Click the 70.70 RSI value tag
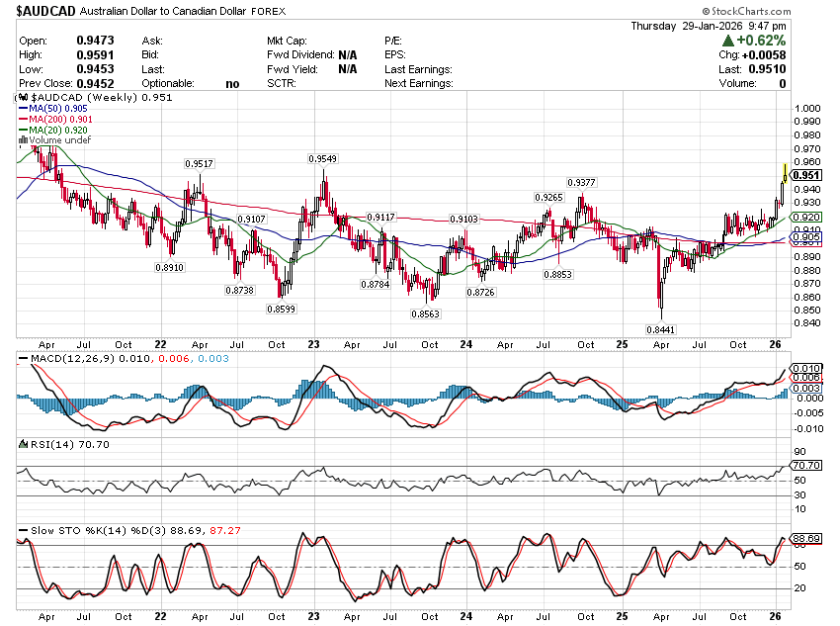 click(806, 465)
